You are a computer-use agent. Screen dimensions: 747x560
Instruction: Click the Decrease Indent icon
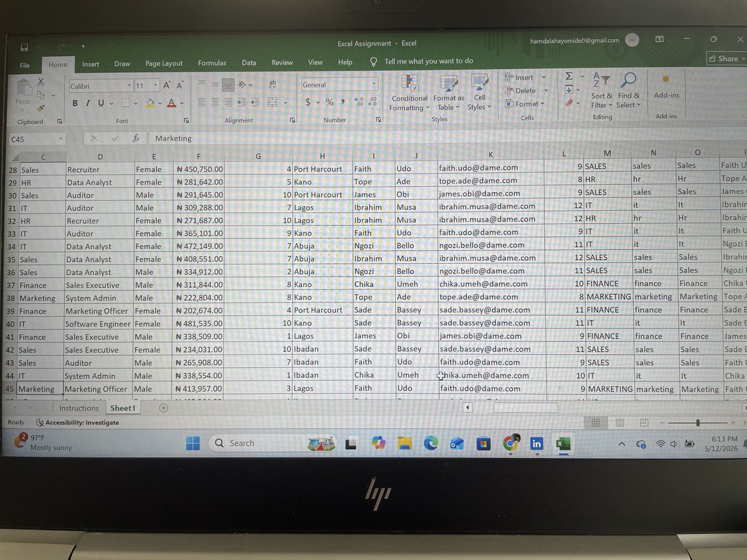242,102
